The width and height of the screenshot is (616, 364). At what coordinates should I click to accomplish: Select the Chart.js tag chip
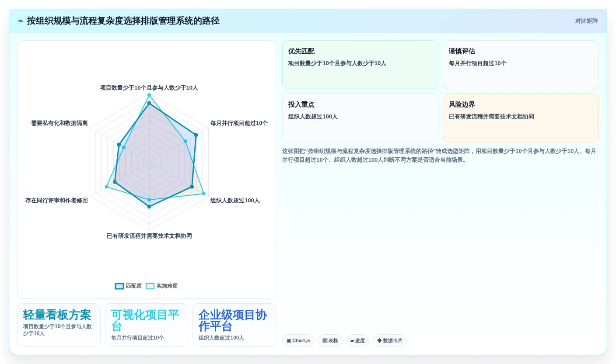pos(298,341)
